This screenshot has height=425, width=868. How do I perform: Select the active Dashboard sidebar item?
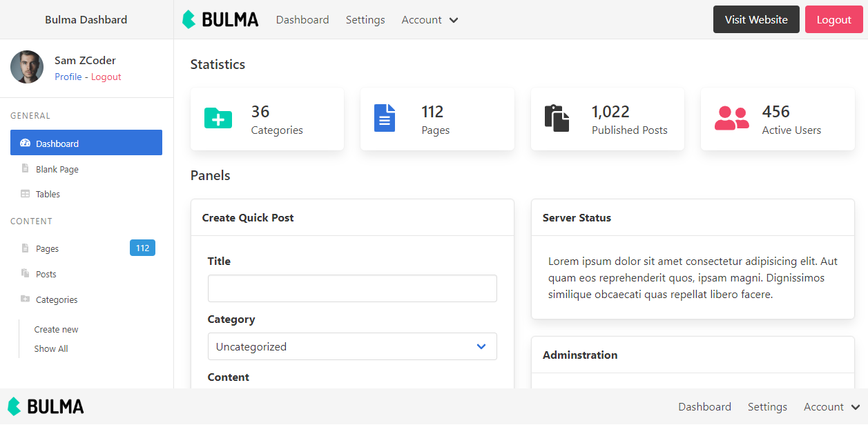pos(86,143)
